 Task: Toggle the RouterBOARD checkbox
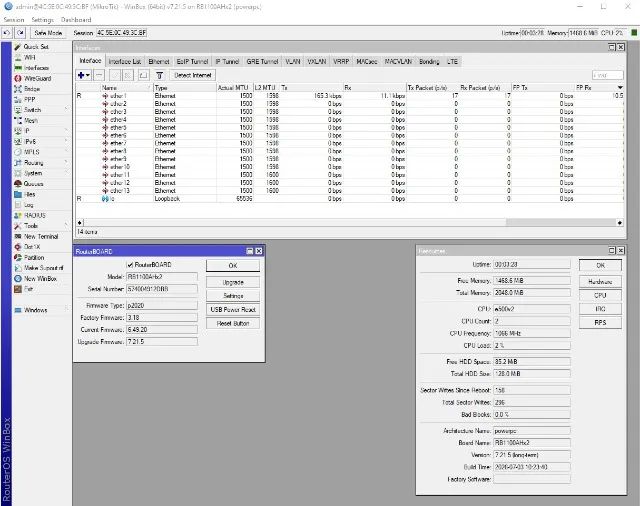(130, 265)
